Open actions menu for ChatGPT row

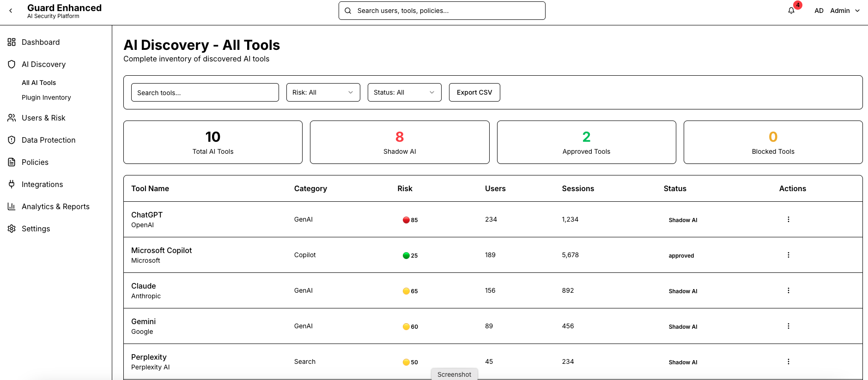pos(788,219)
